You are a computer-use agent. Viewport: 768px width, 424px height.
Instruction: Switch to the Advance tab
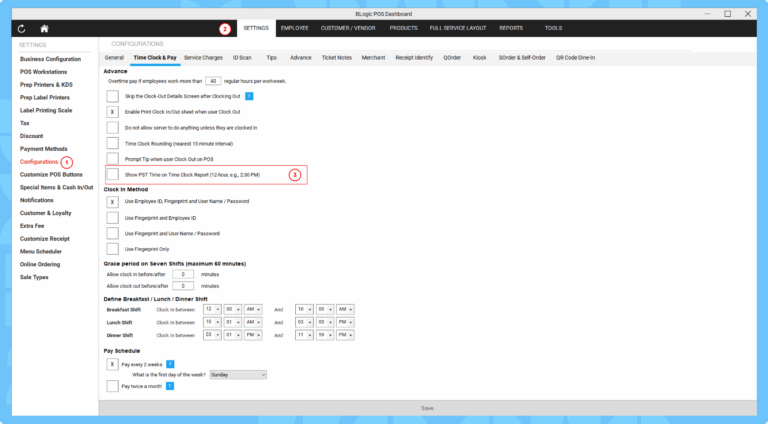point(301,58)
